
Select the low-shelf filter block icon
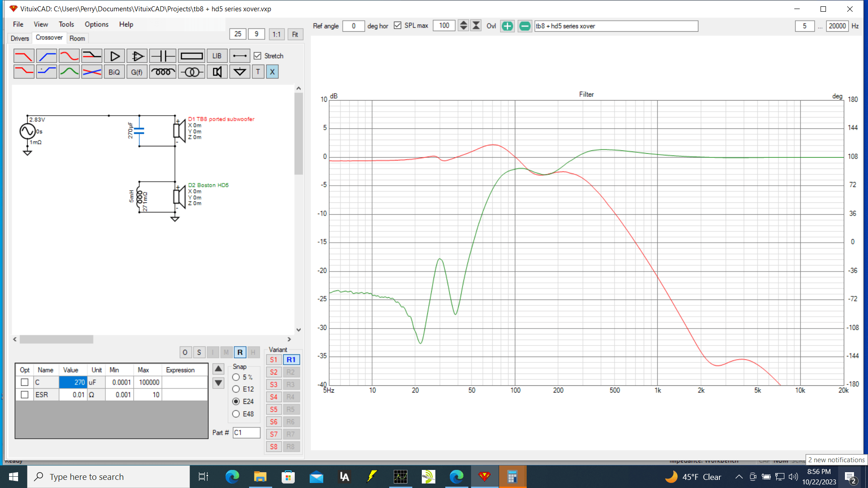point(24,72)
